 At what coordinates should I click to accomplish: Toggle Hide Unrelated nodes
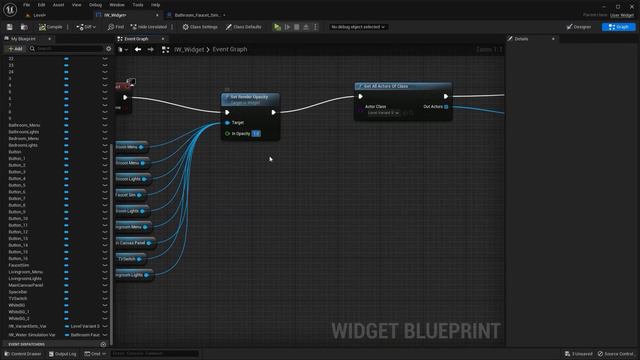click(x=149, y=27)
